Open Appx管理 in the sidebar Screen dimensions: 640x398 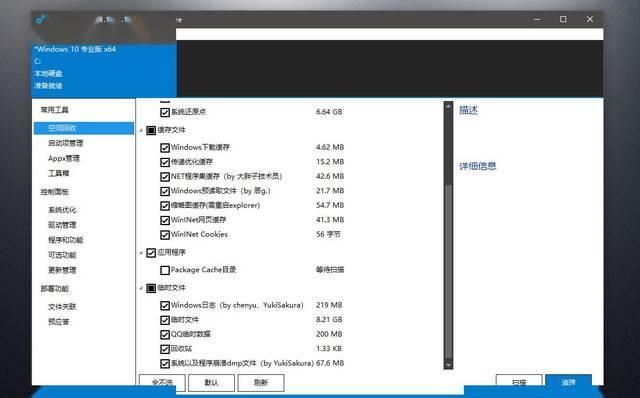pos(64,158)
